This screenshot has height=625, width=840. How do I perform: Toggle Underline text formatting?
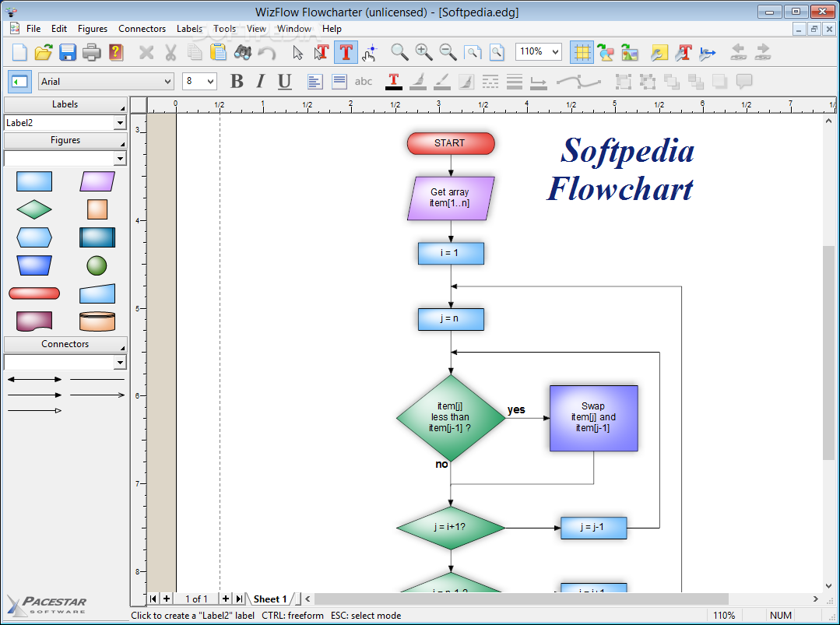tap(284, 82)
